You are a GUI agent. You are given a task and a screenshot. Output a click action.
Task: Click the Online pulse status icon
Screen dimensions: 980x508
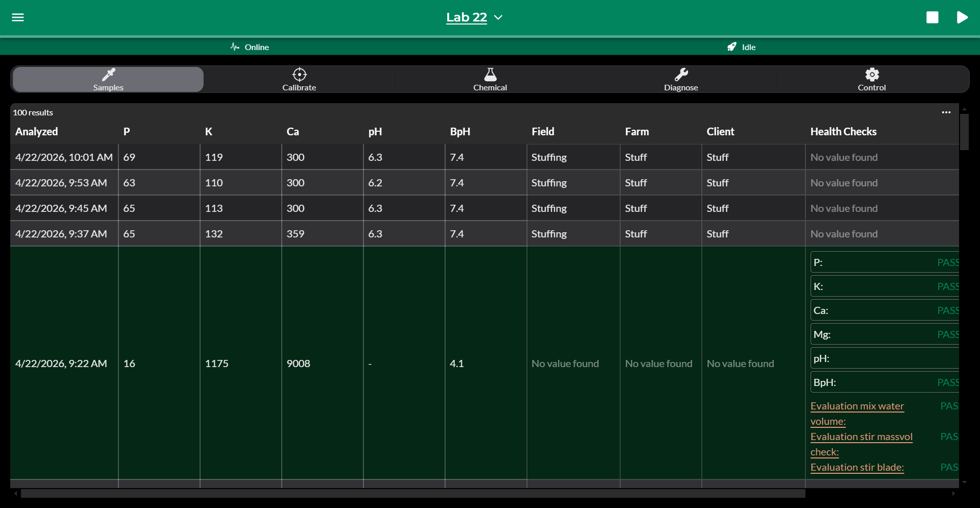[235, 47]
